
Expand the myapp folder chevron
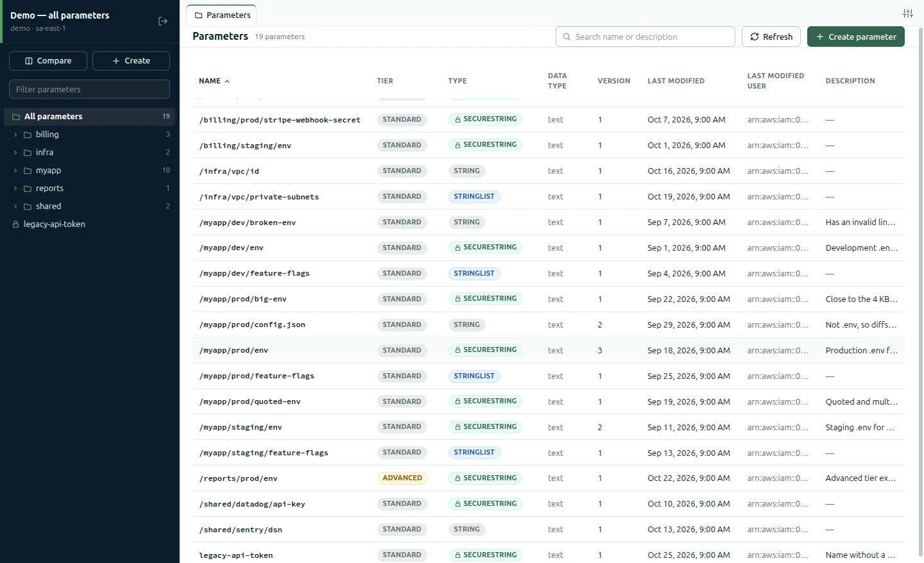15,171
